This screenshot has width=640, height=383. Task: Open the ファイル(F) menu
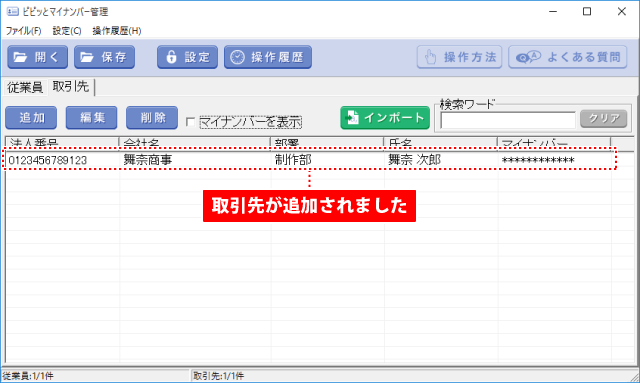[23, 31]
